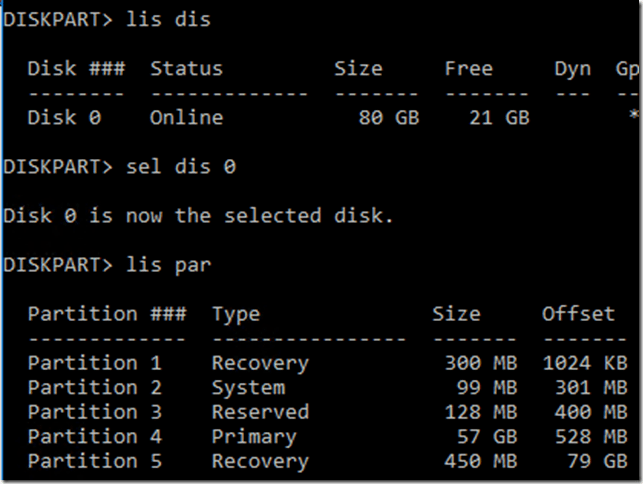Click the 'sel dis 0' command text
This screenshot has height=484, width=643.
pos(181,167)
